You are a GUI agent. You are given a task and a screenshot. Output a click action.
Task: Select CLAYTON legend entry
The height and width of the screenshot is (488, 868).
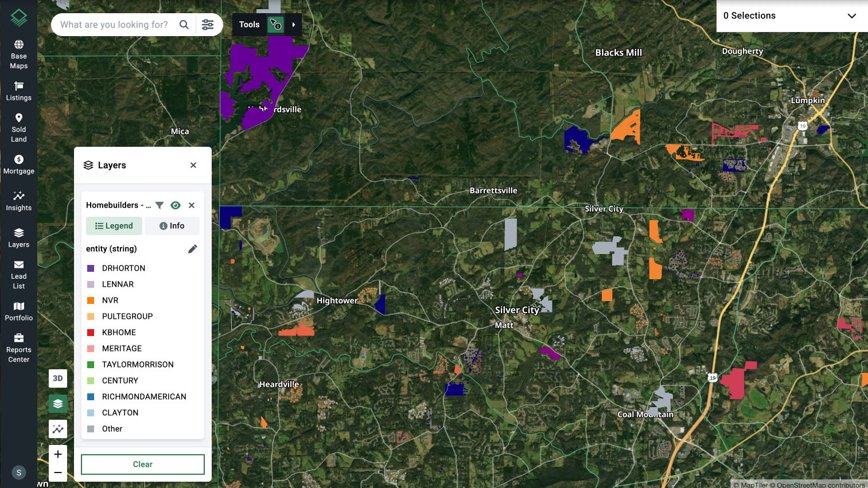coord(120,413)
